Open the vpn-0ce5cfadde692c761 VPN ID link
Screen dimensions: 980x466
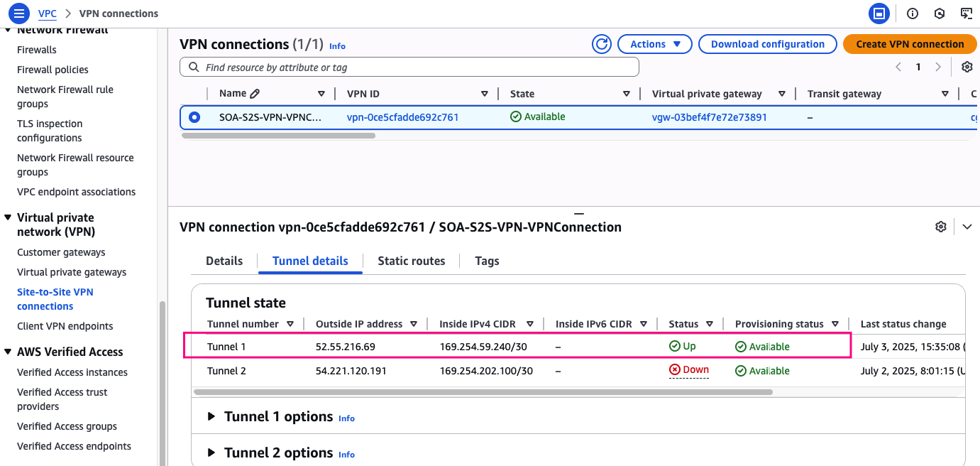tap(402, 117)
